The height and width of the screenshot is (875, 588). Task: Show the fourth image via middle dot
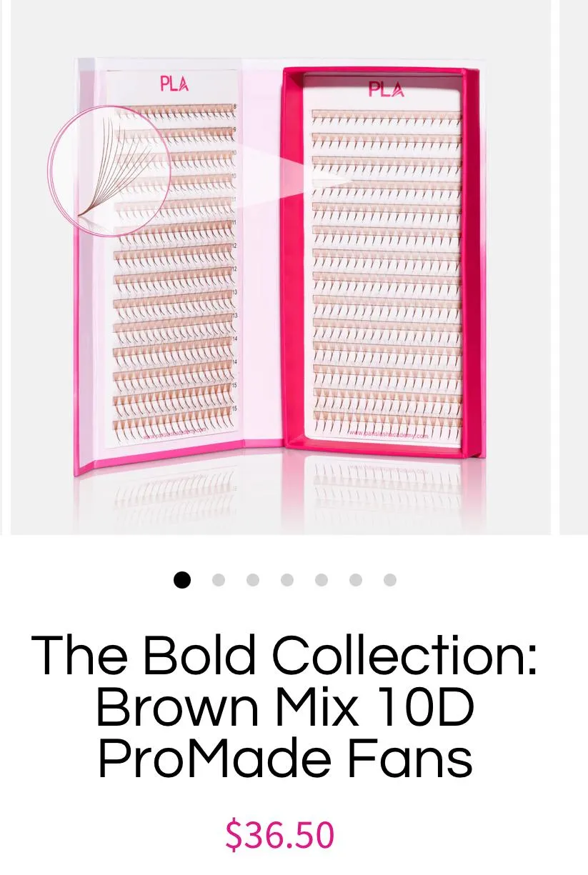click(x=287, y=580)
